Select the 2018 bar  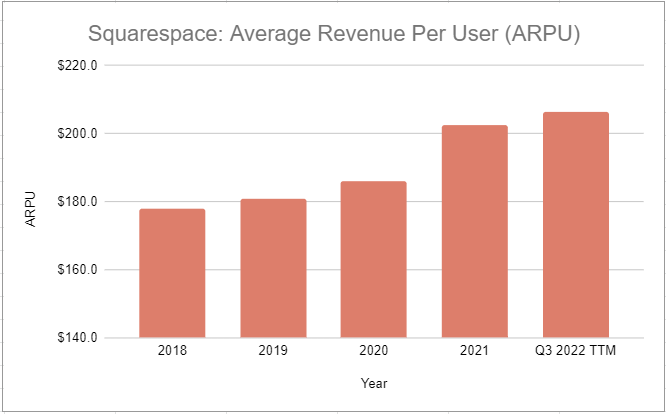point(172,273)
